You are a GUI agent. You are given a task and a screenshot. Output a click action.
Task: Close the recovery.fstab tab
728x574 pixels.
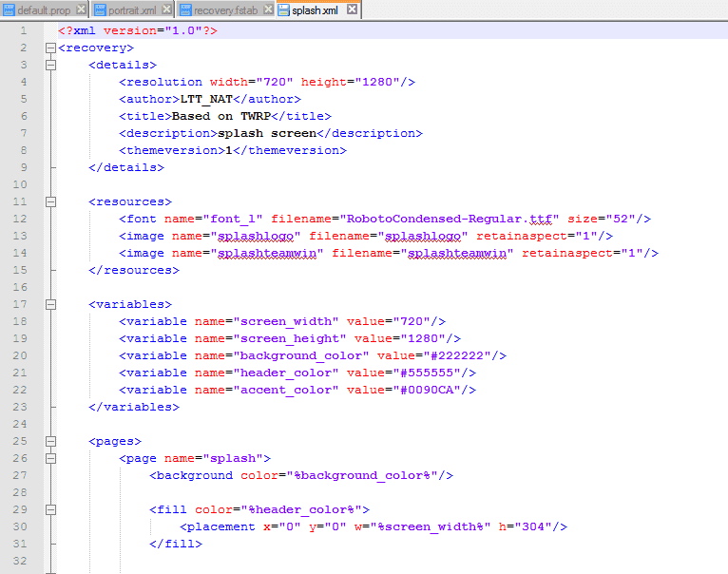pyautogui.click(x=268, y=10)
